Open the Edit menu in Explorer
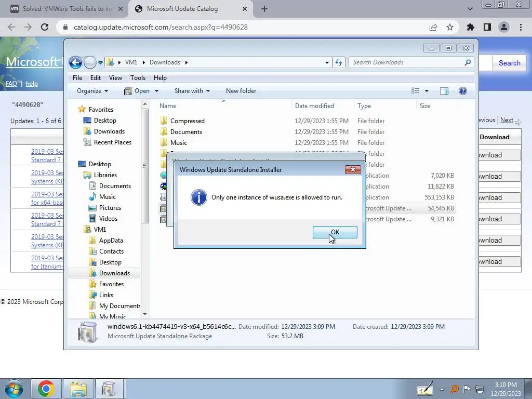532x399 pixels. tap(96, 78)
